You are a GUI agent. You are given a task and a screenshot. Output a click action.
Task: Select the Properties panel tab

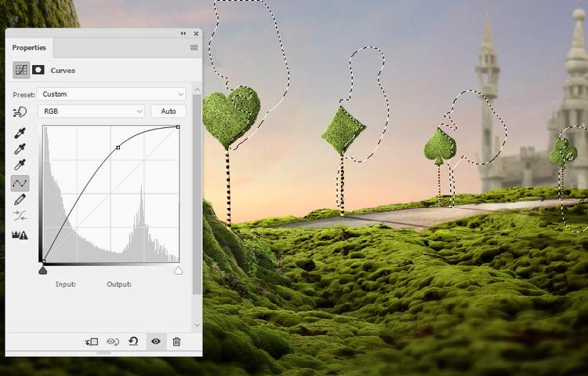29,48
